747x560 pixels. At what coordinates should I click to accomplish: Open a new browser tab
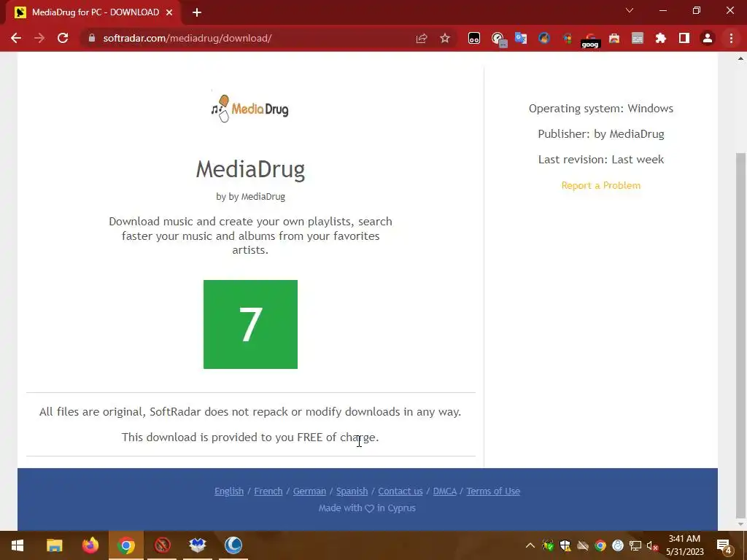pos(197,12)
